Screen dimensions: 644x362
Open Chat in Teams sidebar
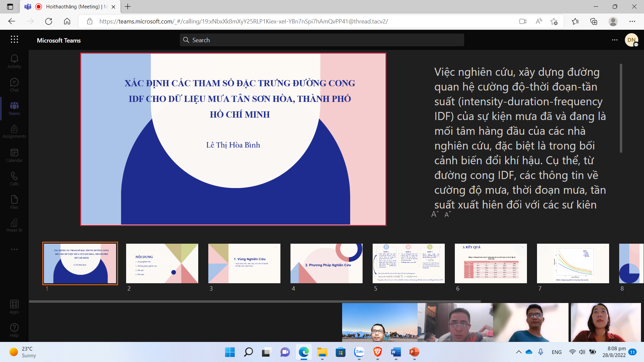(x=14, y=85)
